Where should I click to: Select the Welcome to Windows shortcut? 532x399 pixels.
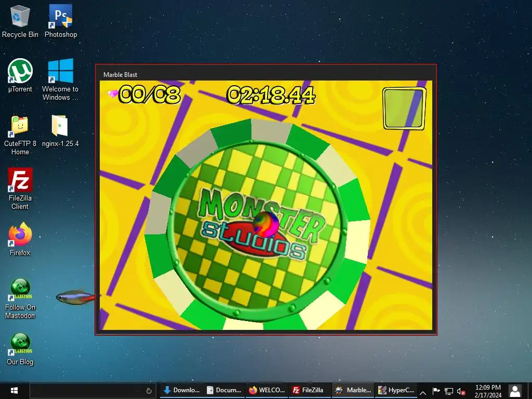tap(60, 79)
